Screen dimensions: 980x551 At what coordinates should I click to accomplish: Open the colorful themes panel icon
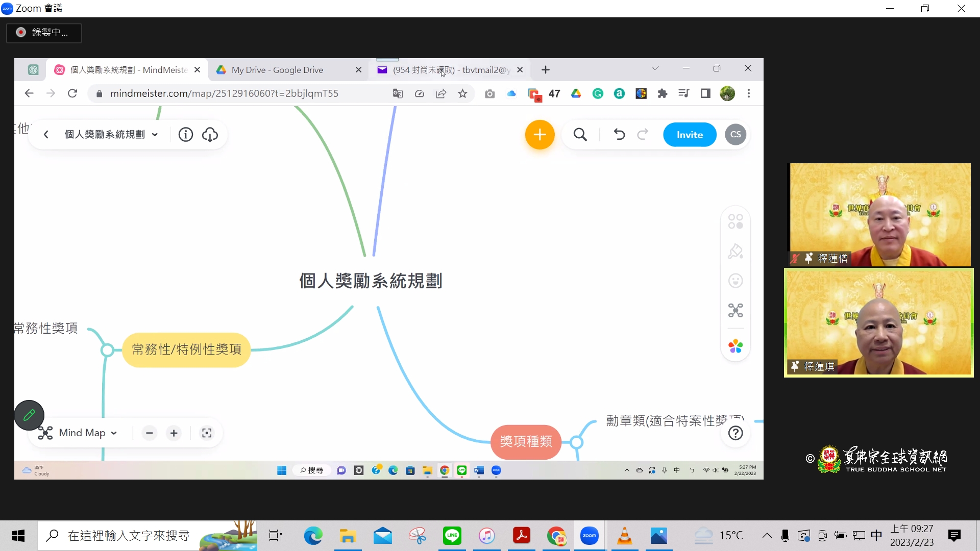coord(735,347)
